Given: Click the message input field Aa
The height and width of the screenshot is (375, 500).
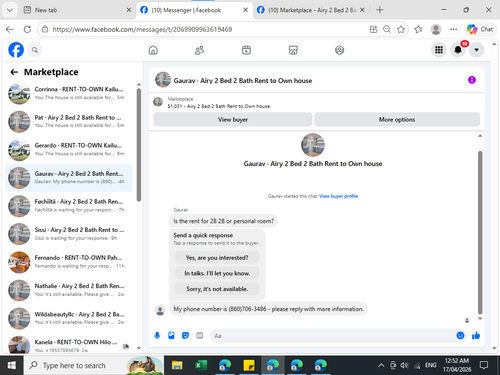Looking at the screenshot, I should point(333,336).
